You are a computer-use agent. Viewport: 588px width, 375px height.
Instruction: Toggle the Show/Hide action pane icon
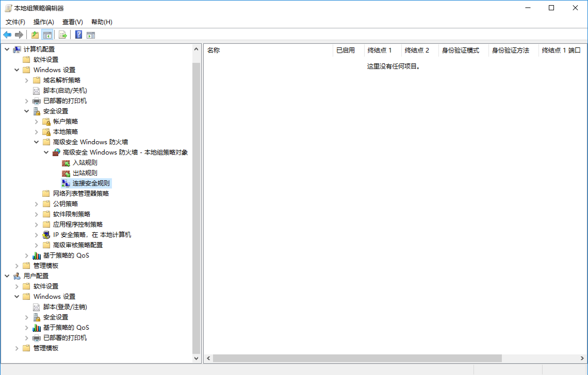coord(91,35)
